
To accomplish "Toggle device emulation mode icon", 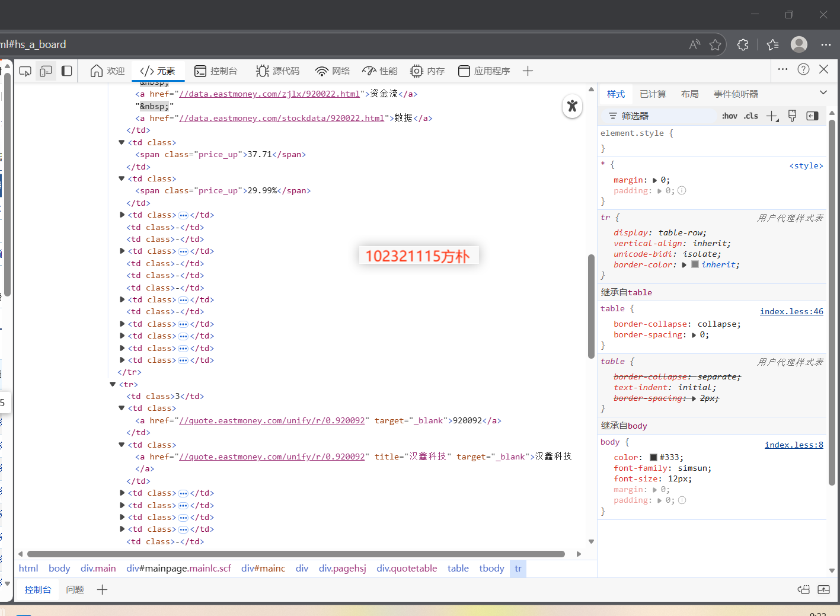I will pyautogui.click(x=46, y=71).
